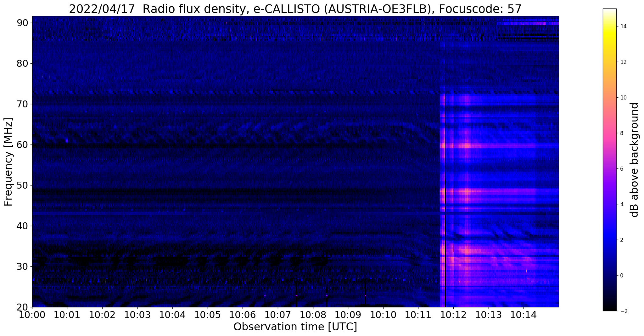Click the 10:04 time tick label
Image resolution: width=644 pixels, height=336 pixels.
172,315
